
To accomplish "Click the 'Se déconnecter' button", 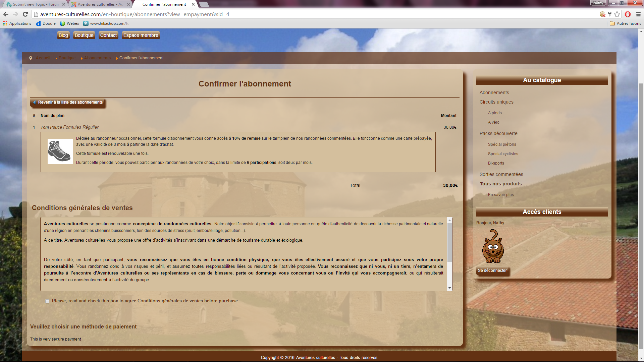I will click(492, 270).
